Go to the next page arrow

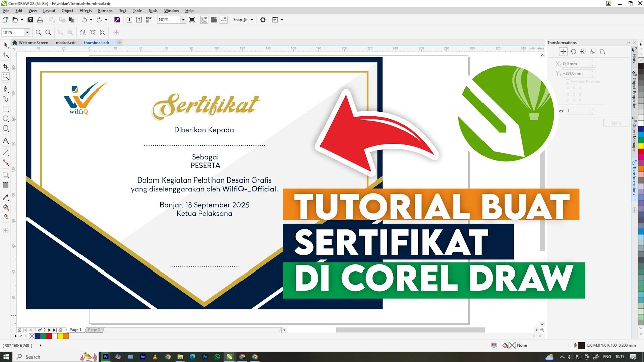(x=49, y=330)
